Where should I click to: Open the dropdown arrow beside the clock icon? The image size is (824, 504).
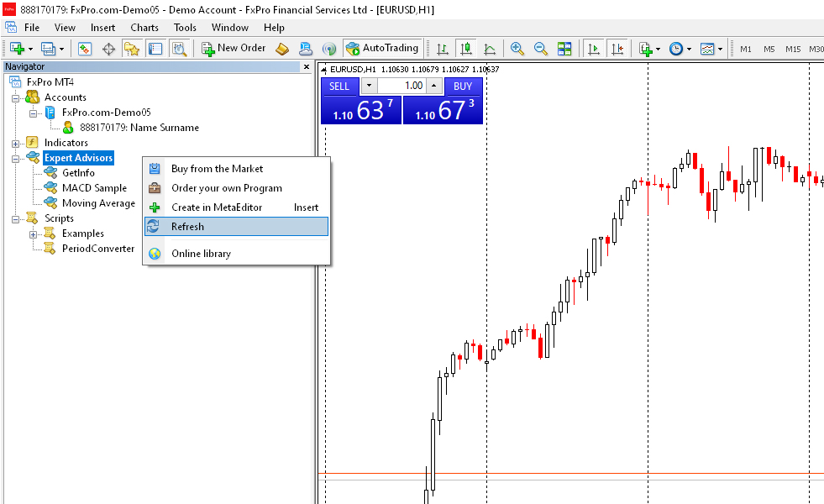click(689, 49)
